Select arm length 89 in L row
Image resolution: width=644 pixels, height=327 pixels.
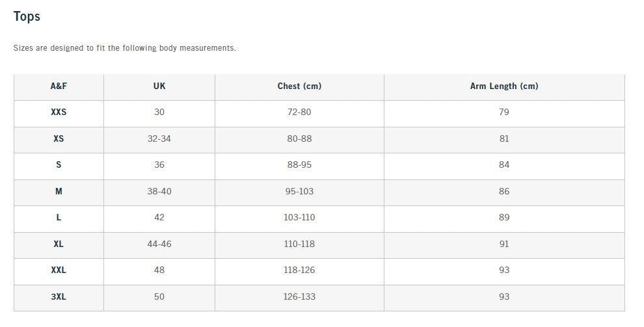pos(504,217)
